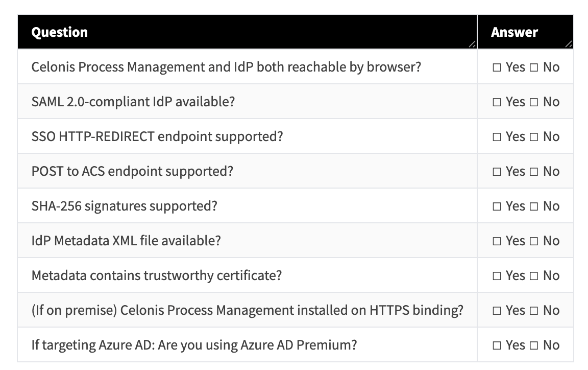Tick No for POST to ACS endpoint

point(534,172)
